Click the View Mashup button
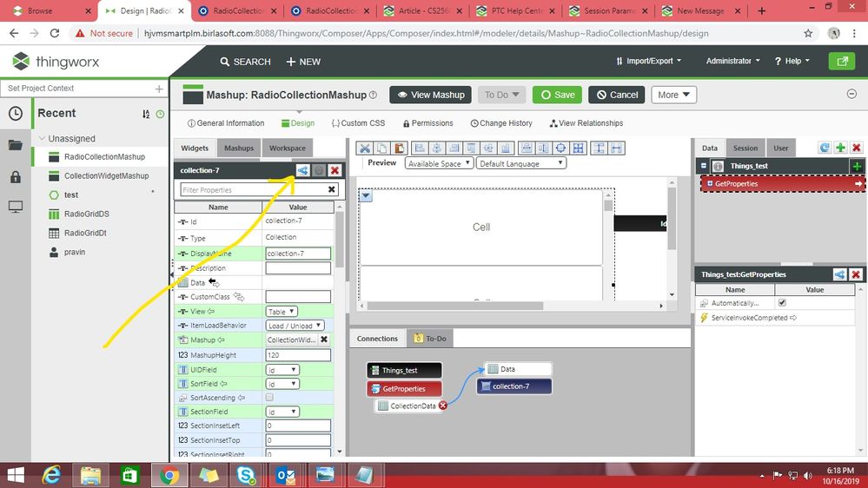 coord(431,95)
